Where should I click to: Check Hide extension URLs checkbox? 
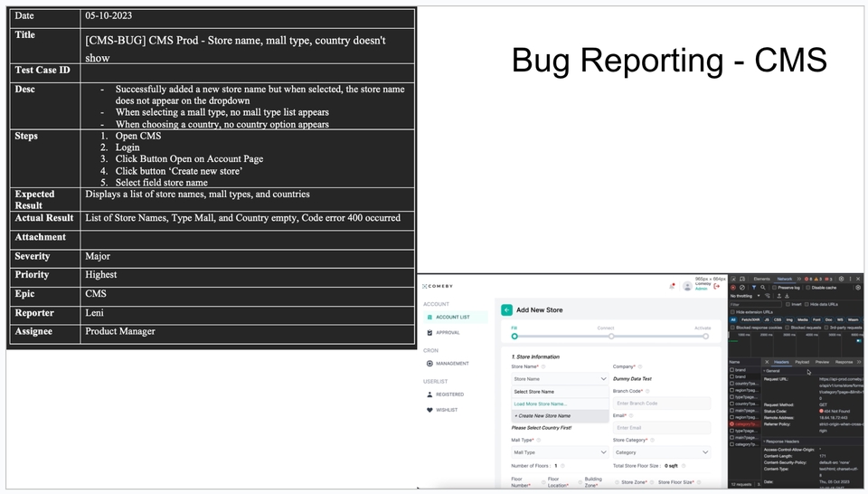(x=732, y=312)
